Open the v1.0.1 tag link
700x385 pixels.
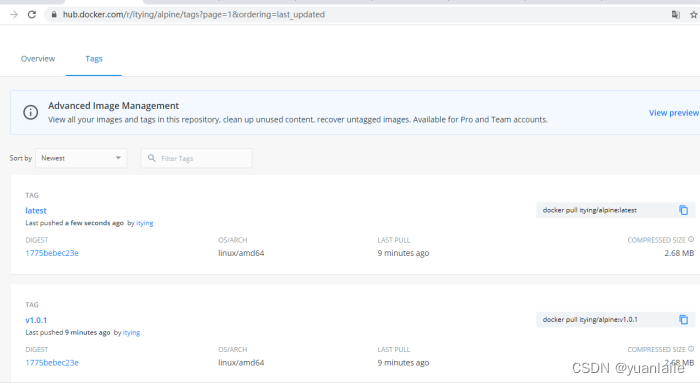click(x=36, y=320)
